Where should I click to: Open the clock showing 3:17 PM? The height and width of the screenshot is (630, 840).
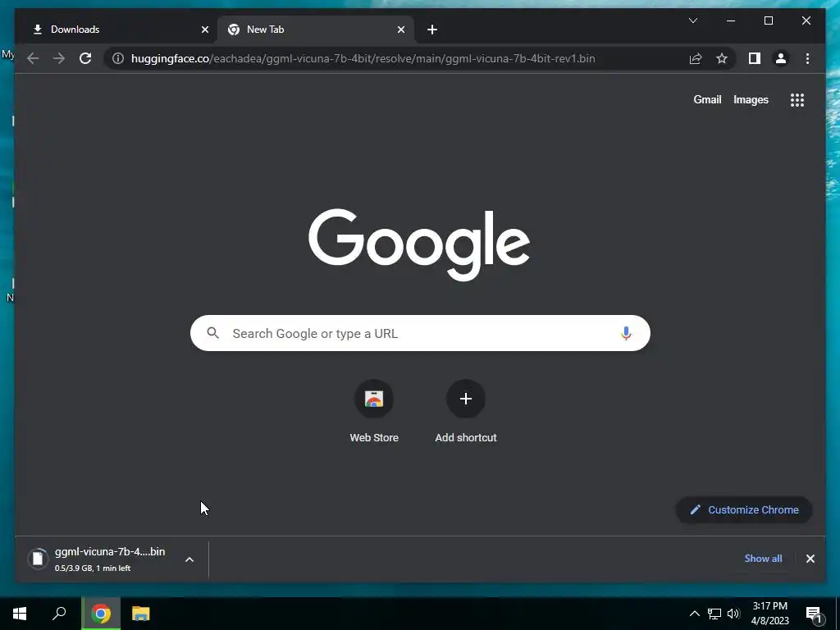(769, 614)
